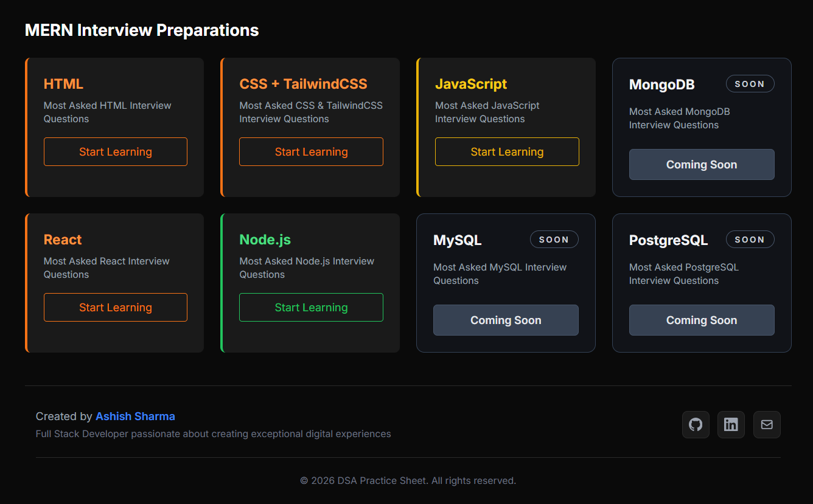Click 'Most Asked JavaScript Interview Questions' text
The height and width of the screenshot is (504, 813).
point(487,112)
